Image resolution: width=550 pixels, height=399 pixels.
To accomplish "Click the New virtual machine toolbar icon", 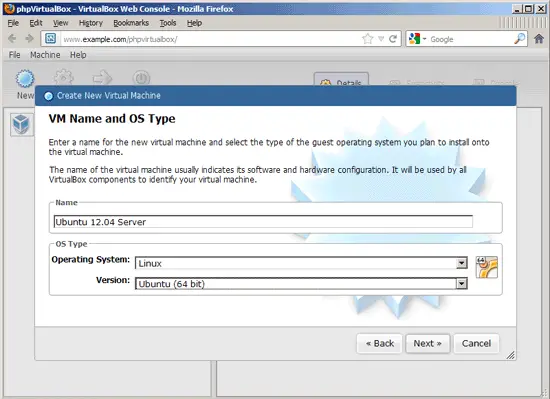I will (25, 79).
